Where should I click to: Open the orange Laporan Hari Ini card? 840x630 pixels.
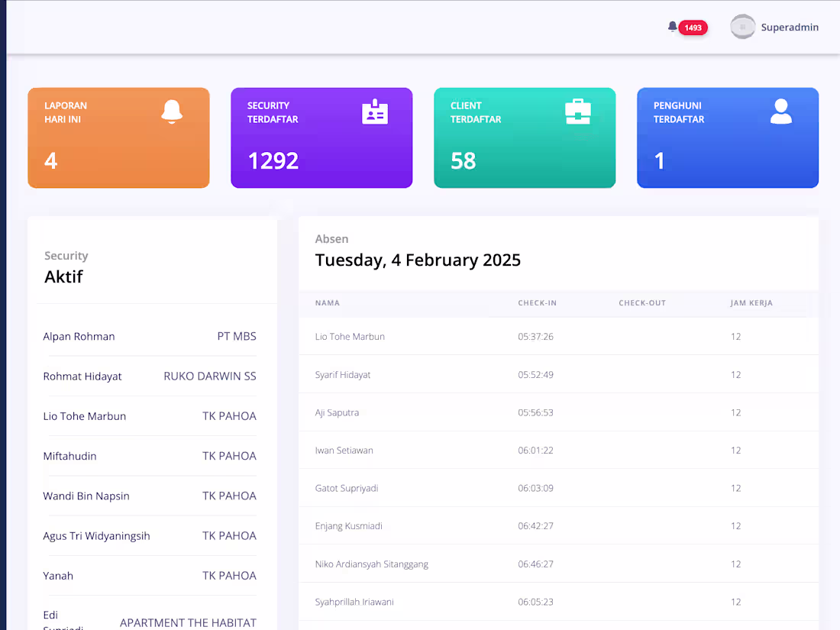[x=118, y=137]
